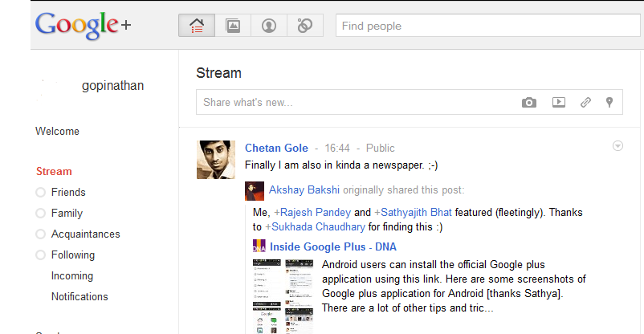Go to Welcome page in sidebar
This screenshot has width=644, height=334.
point(57,132)
